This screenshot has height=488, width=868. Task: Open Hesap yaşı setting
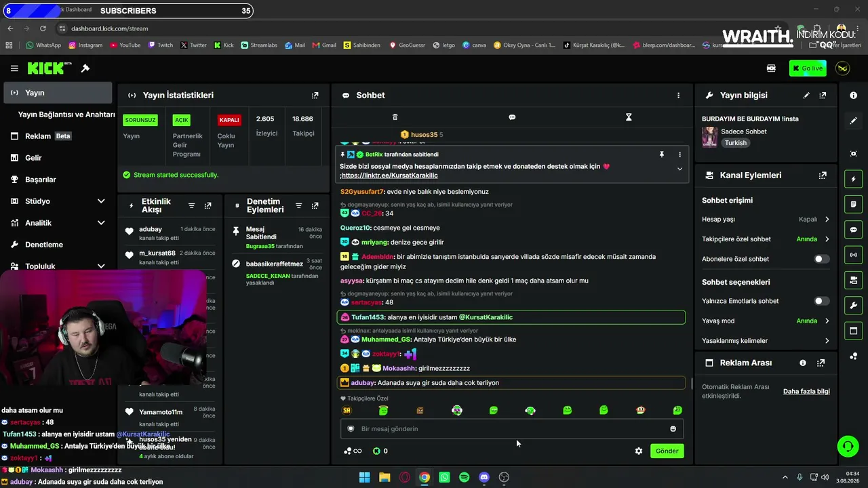click(x=766, y=220)
